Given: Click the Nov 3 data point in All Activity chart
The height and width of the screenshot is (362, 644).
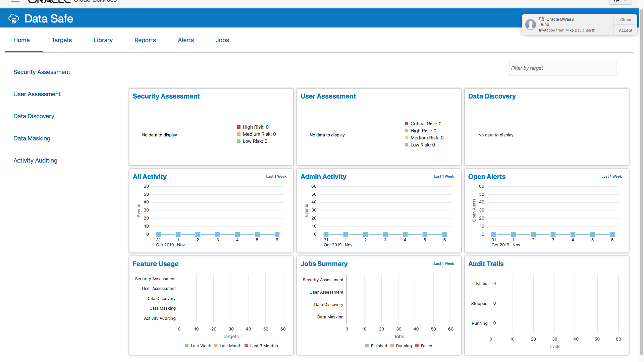Looking at the screenshot, I should point(218,234).
